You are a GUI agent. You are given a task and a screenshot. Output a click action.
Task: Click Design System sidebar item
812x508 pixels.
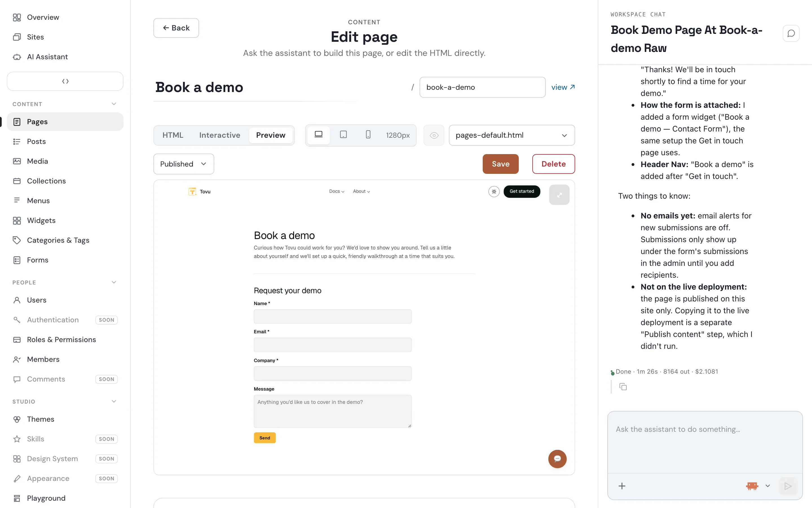point(65,459)
